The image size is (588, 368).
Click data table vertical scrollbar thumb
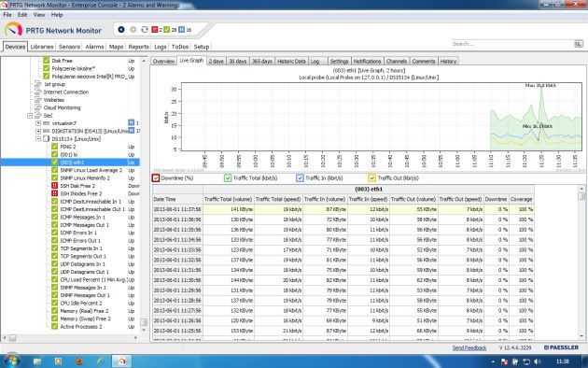pyautogui.click(x=581, y=196)
